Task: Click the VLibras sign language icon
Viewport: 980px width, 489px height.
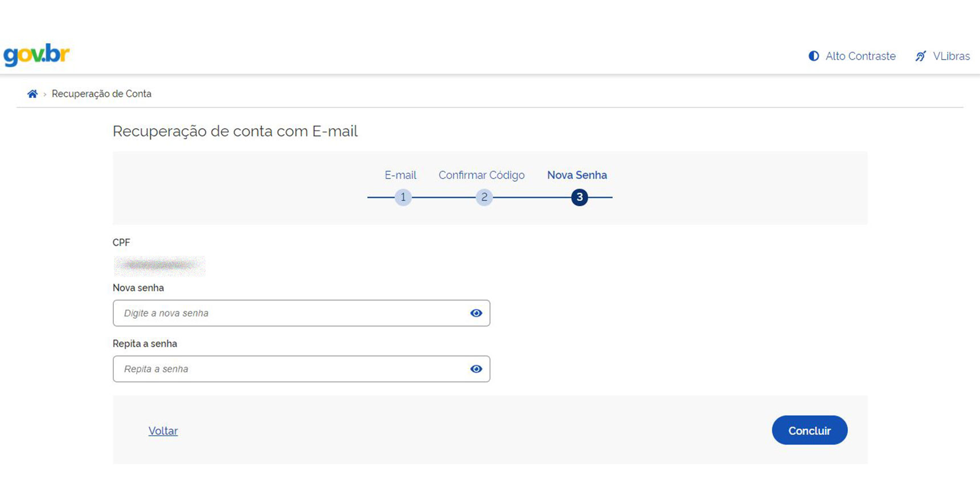Action: [x=920, y=56]
